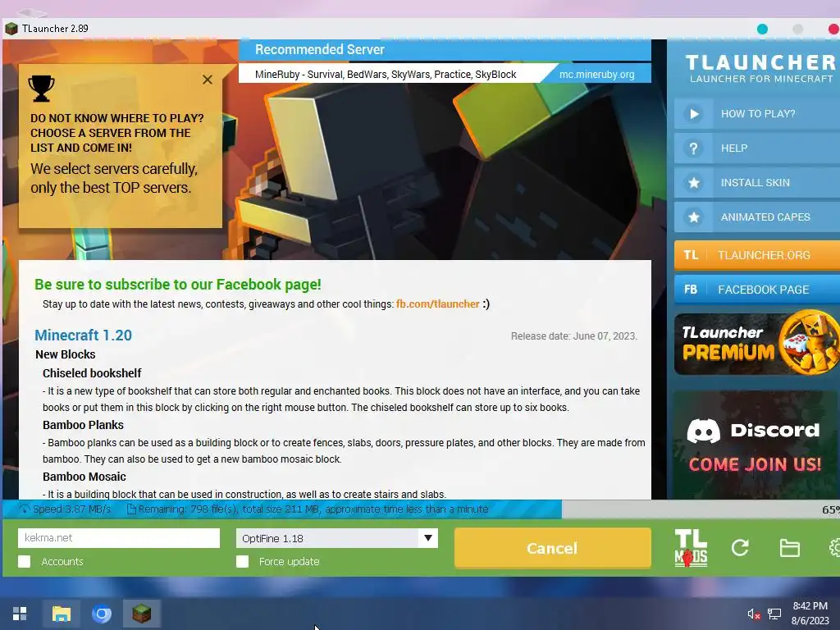Click the TLauncher Minecraft block taskbar icon
Screen dimensions: 840x630
pos(141,614)
